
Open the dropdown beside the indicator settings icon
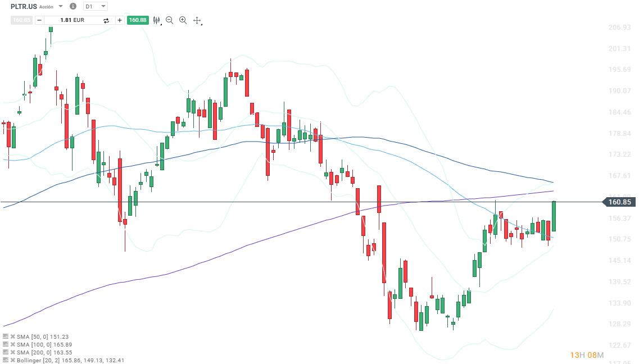coord(161,23)
